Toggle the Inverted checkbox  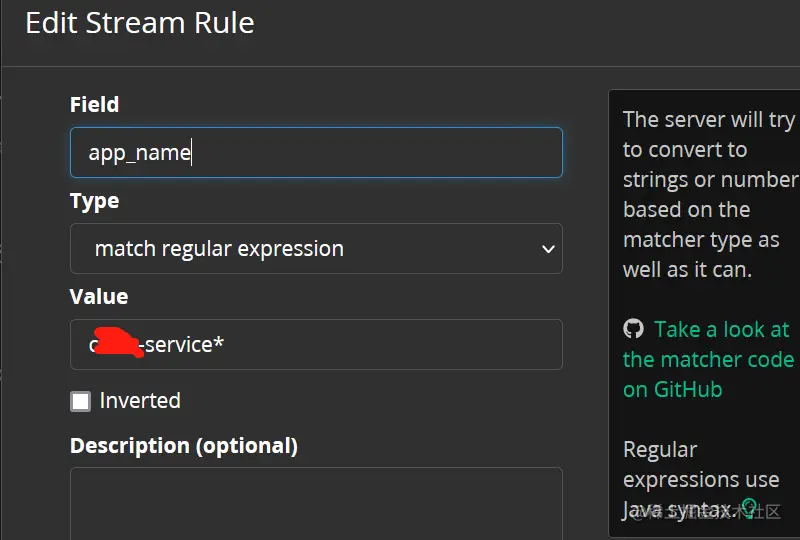80,401
